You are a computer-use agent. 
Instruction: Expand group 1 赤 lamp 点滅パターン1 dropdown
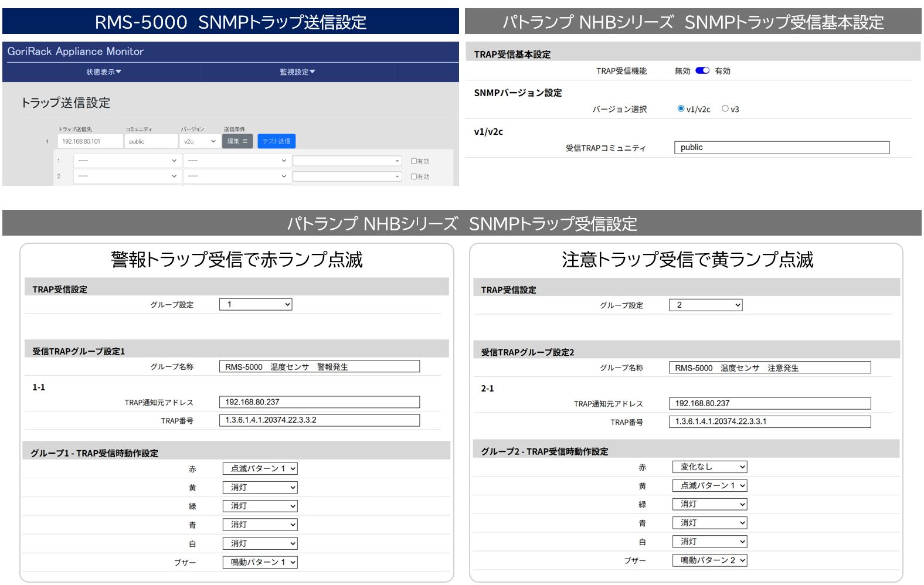[x=260, y=468]
